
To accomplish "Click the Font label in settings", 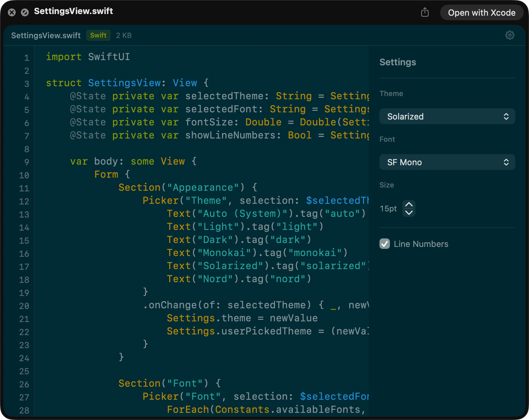I will 387,139.
